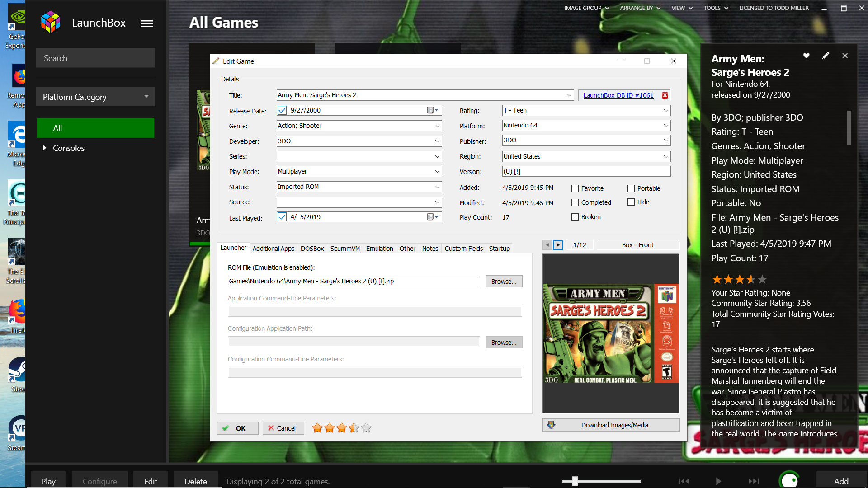The image size is (868, 488).
Task: Close the game details side panel
Action: [845, 56]
